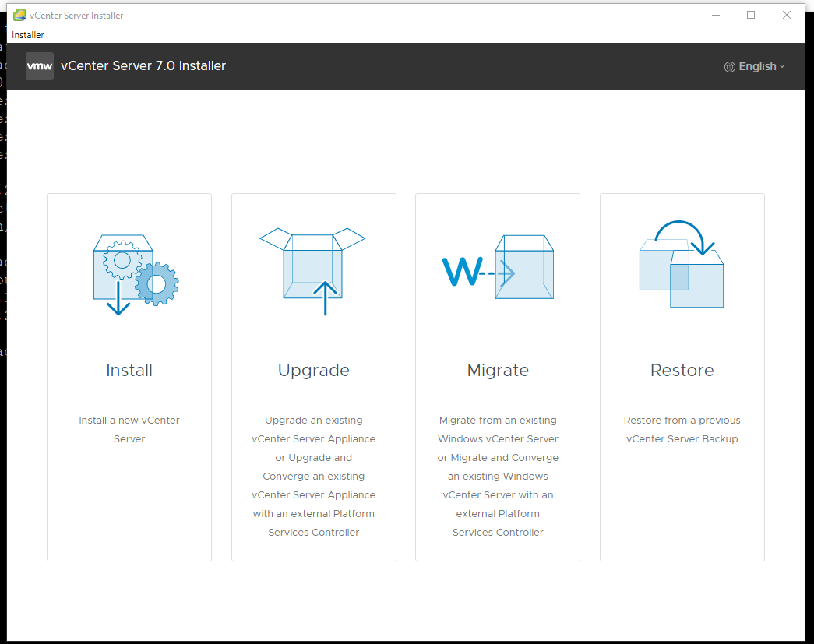Maximize the vCenter Server Installer window
The width and height of the screenshot is (814, 644).
(751, 15)
